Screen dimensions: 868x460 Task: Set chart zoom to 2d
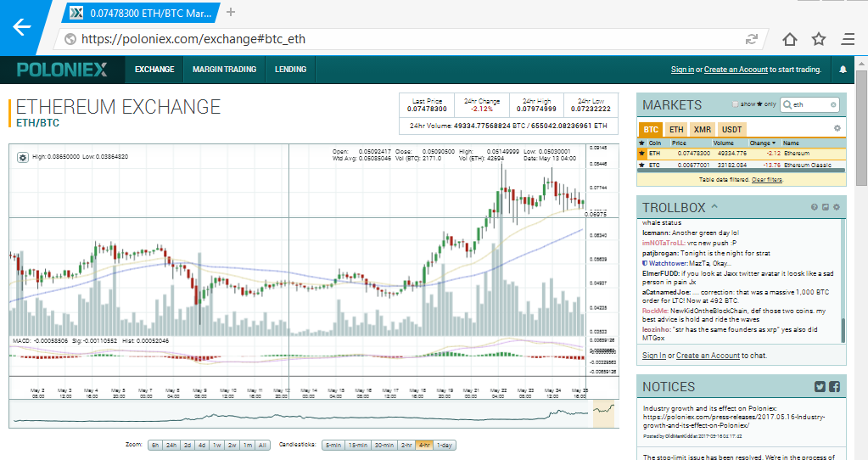[x=188, y=445]
